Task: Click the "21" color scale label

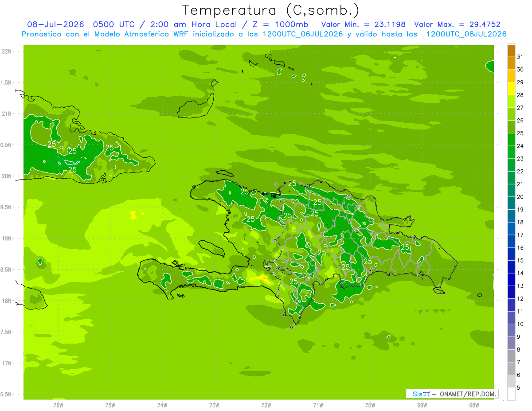Action: [520, 184]
